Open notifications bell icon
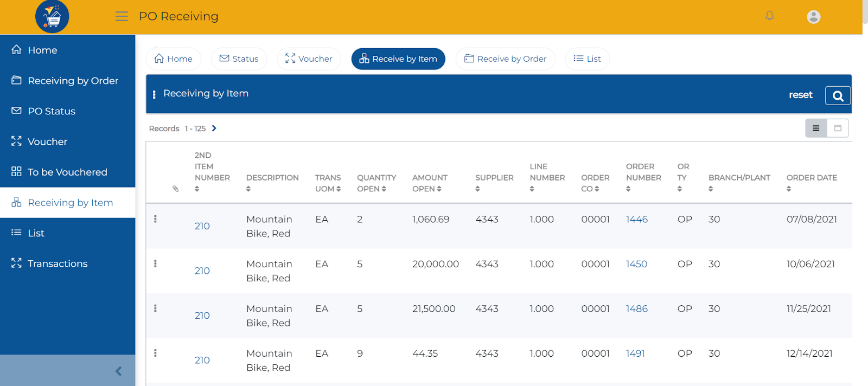The height and width of the screenshot is (386, 868). [769, 16]
